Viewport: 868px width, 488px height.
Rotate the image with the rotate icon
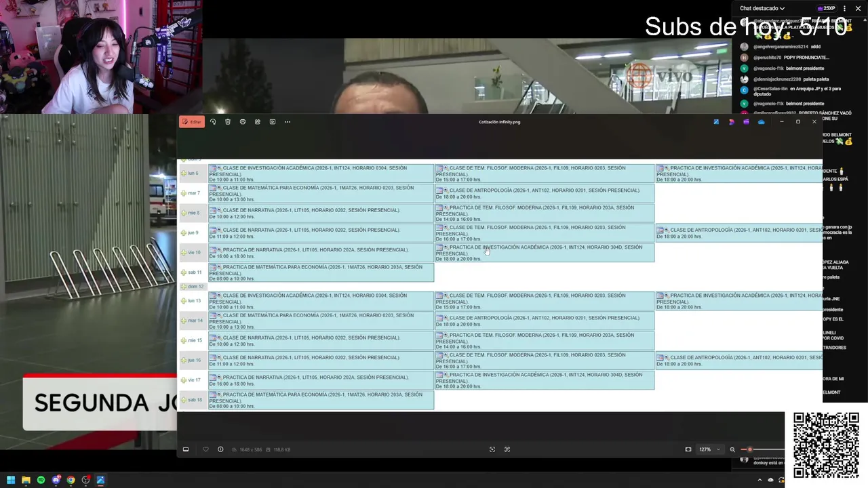[213, 122]
